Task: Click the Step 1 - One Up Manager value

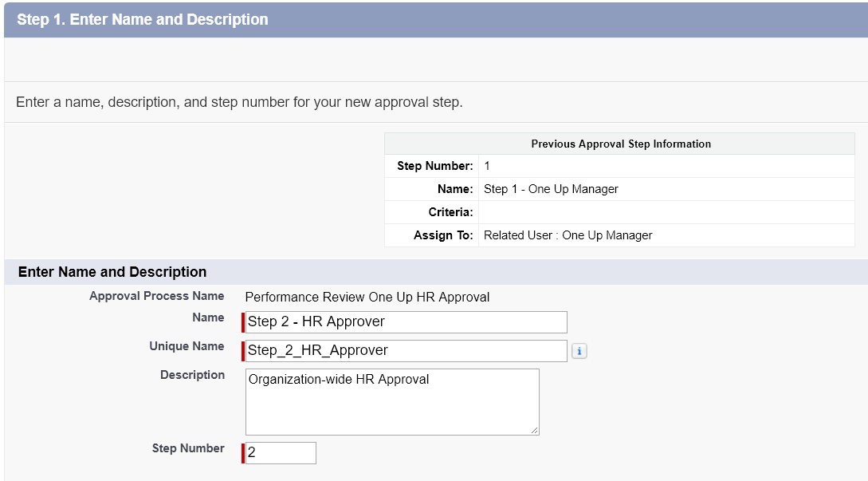Action: [x=551, y=189]
